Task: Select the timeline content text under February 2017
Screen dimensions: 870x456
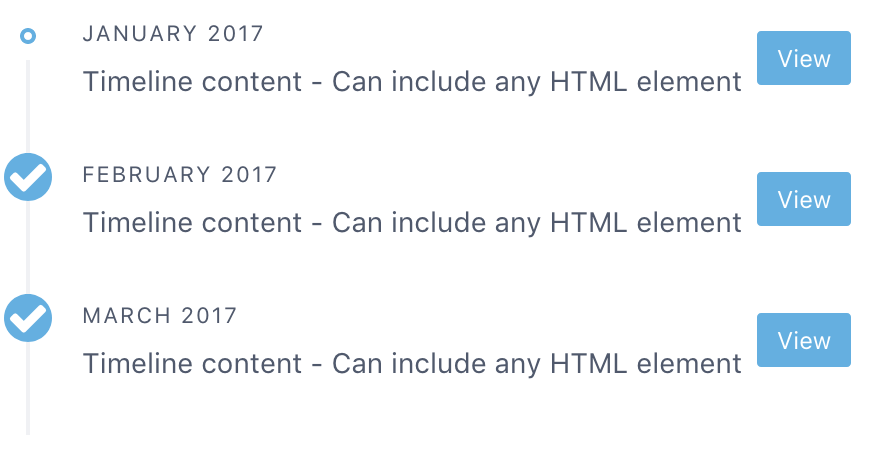Action: [412, 223]
